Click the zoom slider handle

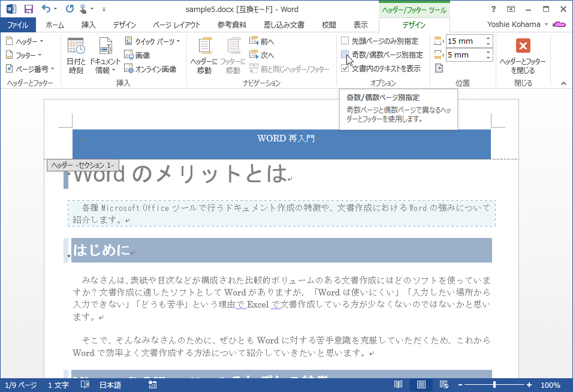point(494,385)
